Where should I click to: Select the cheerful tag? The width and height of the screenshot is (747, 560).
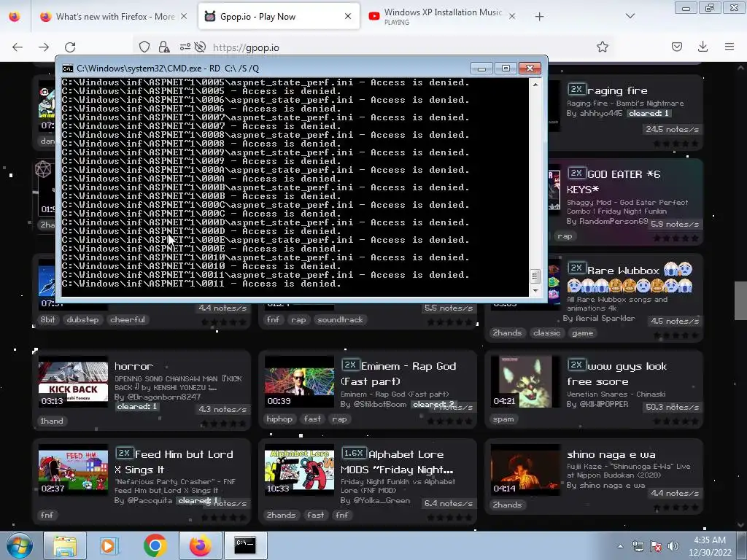(128, 319)
